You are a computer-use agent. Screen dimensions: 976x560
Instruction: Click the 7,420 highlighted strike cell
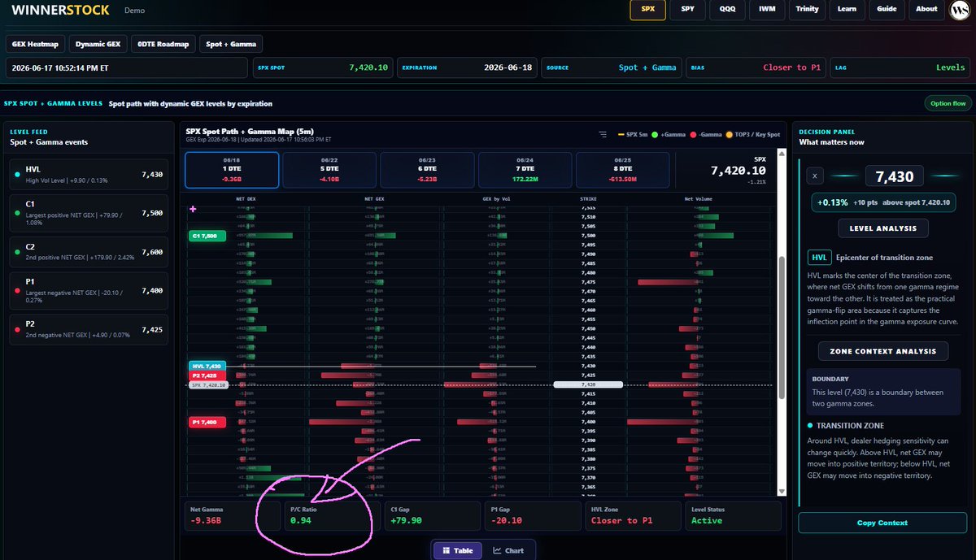pos(588,384)
